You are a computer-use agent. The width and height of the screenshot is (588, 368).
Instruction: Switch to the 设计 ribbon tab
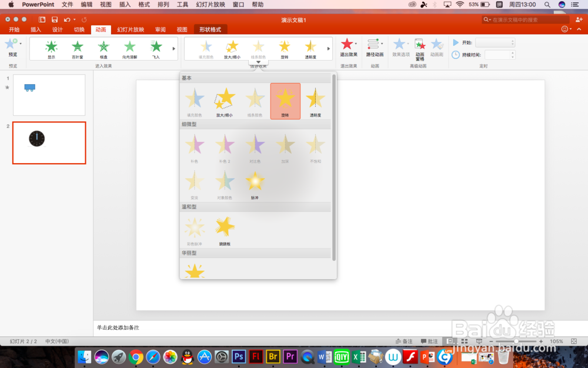click(x=58, y=29)
